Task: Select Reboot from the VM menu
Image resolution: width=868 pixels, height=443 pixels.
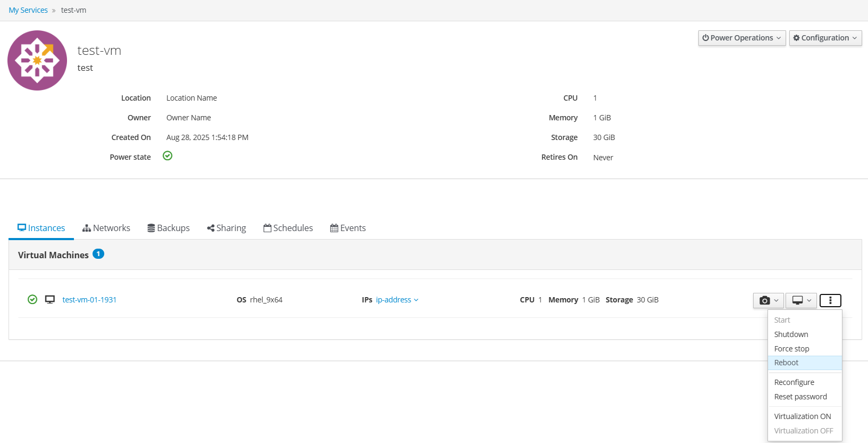Action: [x=786, y=363]
